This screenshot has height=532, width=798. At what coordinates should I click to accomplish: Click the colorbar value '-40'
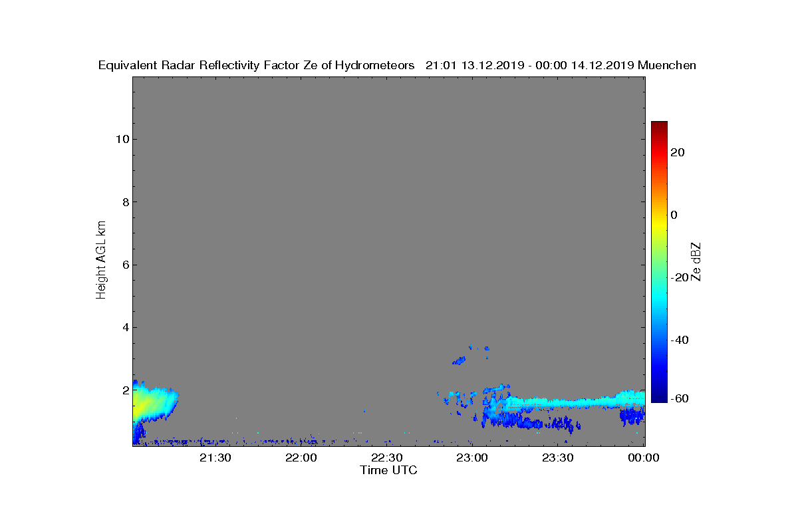(679, 340)
